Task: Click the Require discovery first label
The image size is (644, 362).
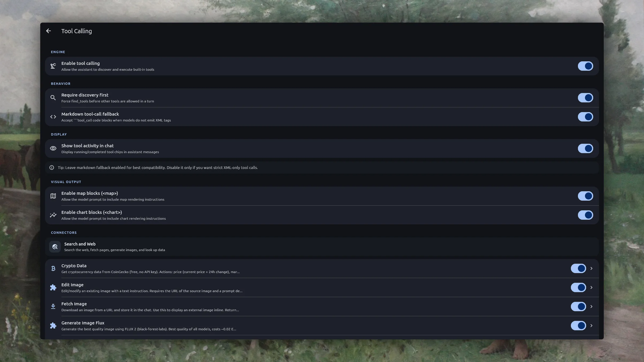Action: point(85,95)
